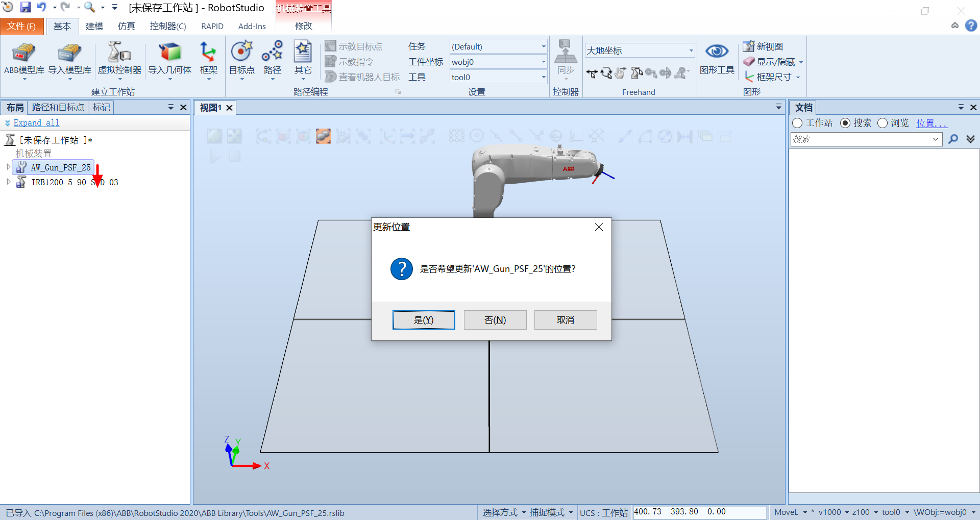Switch to the 修改 ribbon tab
The width and height of the screenshot is (980, 520).
pyautogui.click(x=304, y=26)
